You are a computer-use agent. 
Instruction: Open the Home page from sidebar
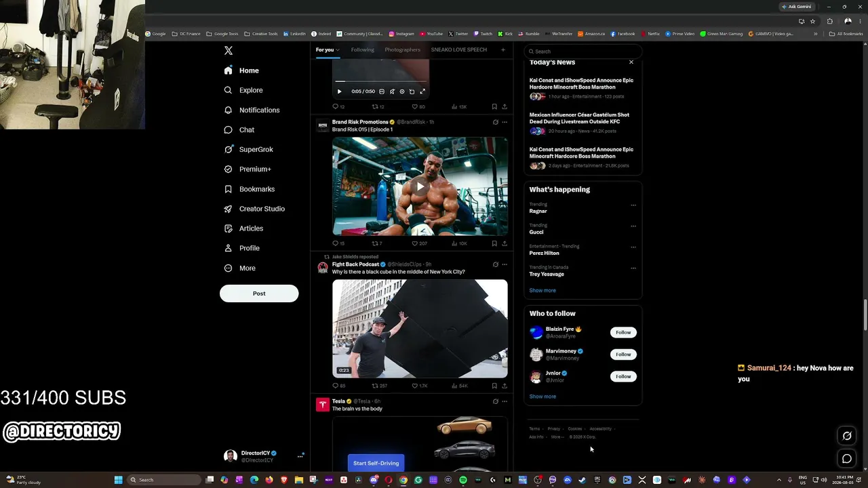tap(241, 70)
